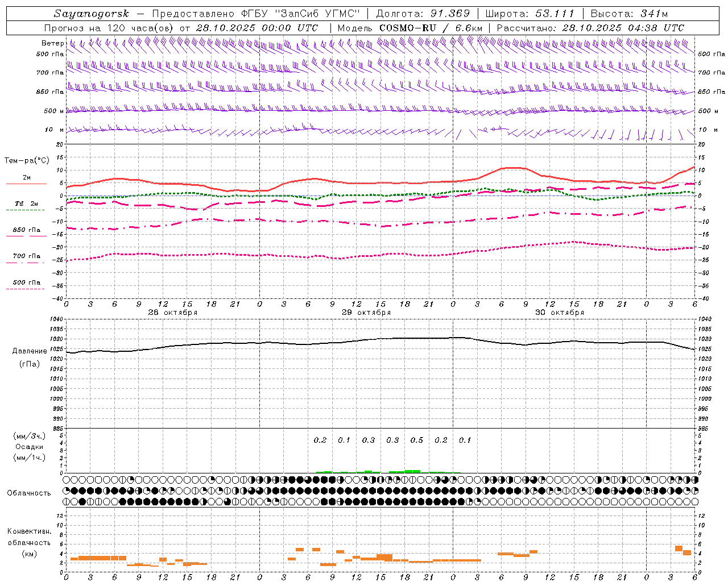Click the 10 м wind level label on the left
Screen dimensions: 728x582
pyautogui.click(x=54, y=130)
